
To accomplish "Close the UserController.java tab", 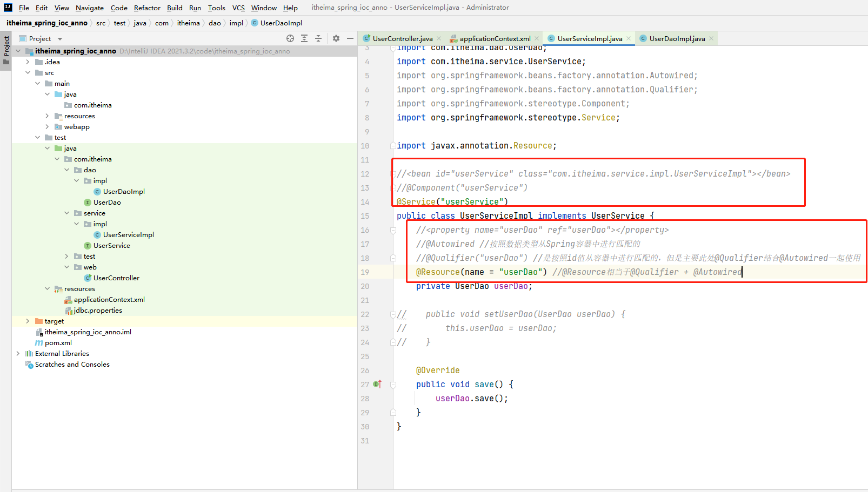I will [x=439, y=38].
